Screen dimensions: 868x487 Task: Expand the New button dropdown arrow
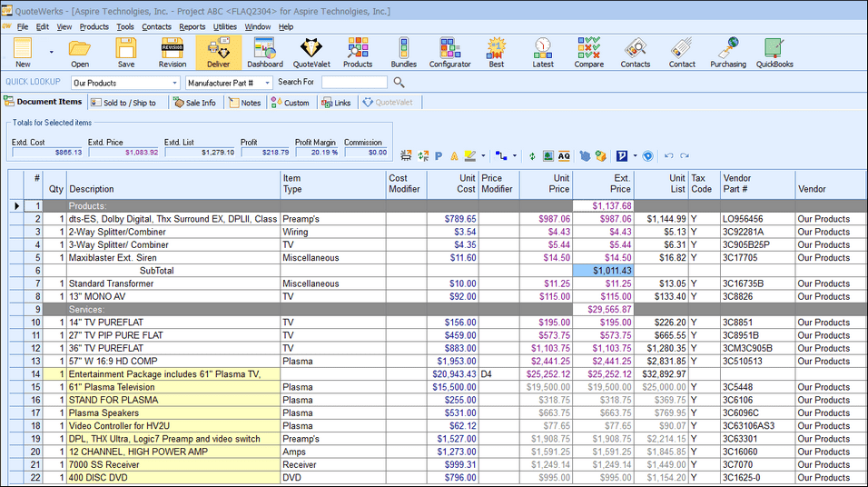pos(51,52)
